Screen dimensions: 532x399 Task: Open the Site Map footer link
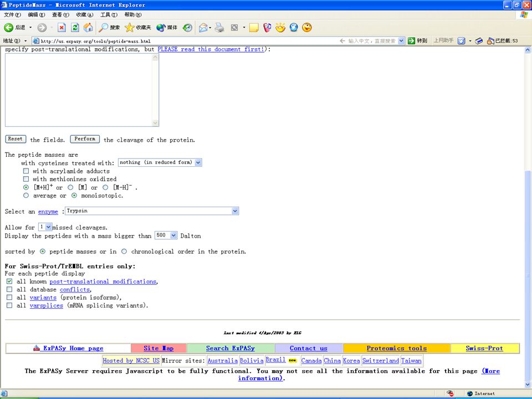(x=158, y=348)
